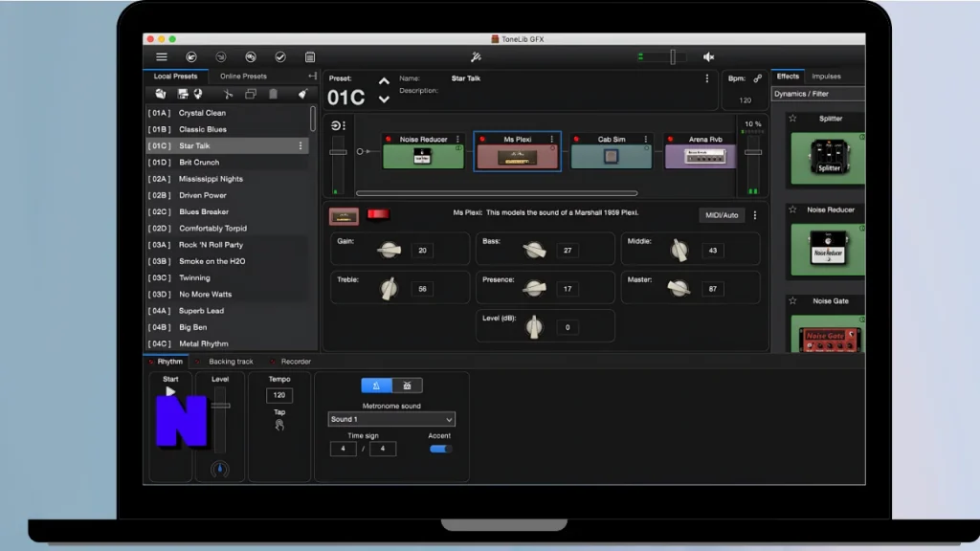Switch to Effects tab

point(788,77)
